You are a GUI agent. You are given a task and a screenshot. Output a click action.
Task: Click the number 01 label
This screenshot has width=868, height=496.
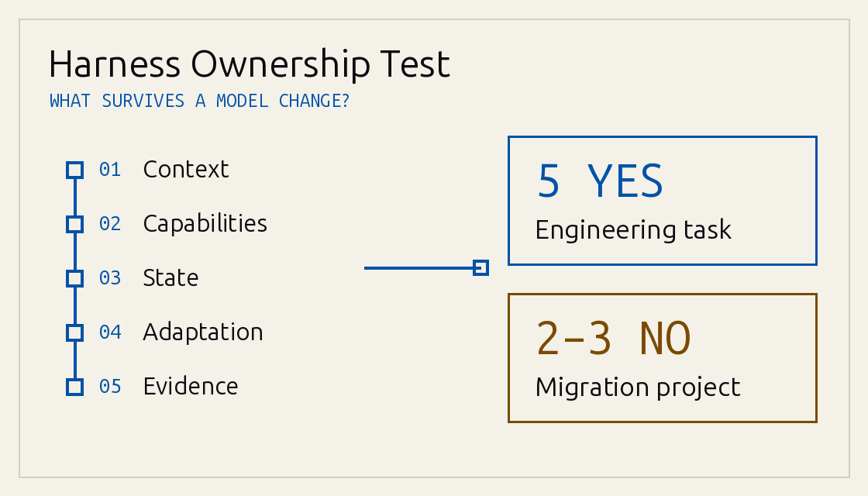[109, 170]
